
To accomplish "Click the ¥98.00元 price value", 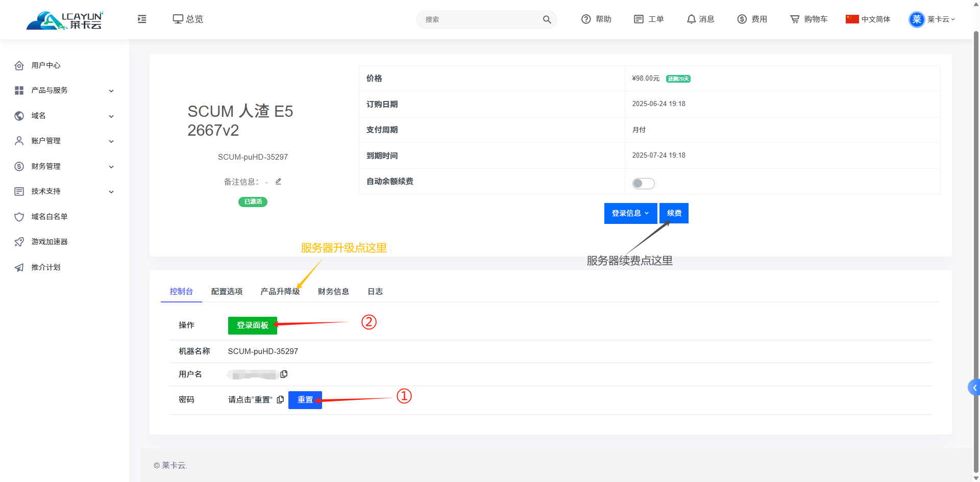I will (x=646, y=78).
